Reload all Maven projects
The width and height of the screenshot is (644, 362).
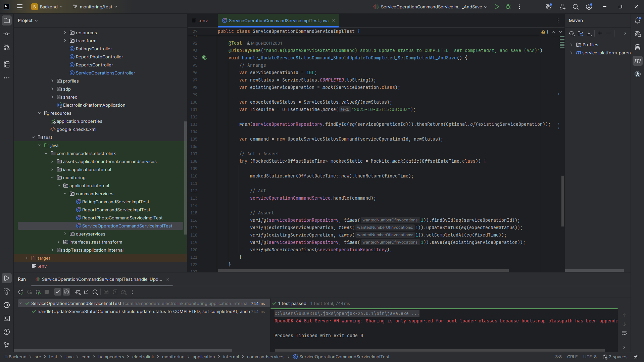[572, 33]
